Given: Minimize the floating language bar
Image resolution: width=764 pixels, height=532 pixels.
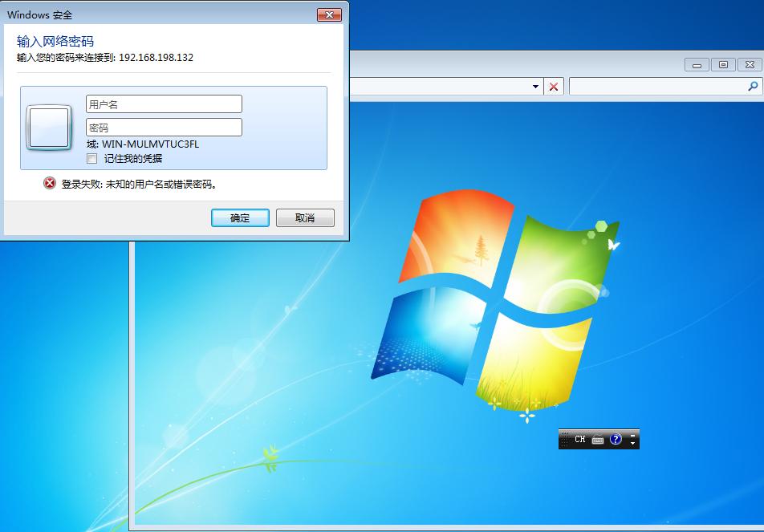Looking at the screenshot, I should tap(632, 435).
